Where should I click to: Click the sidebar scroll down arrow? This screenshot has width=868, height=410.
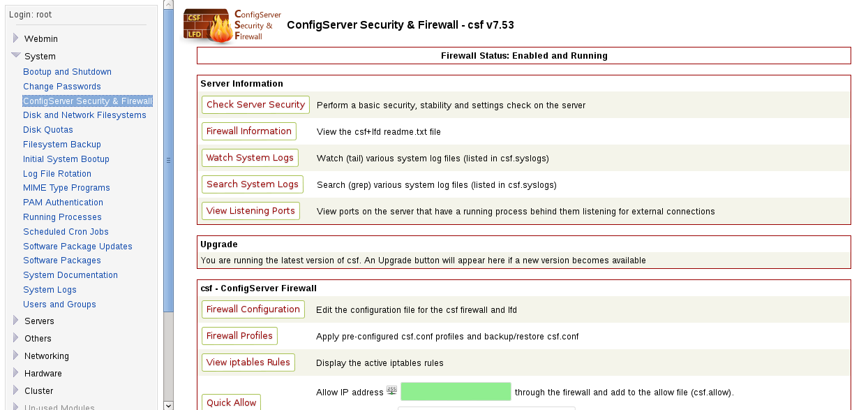pyautogui.click(x=168, y=404)
